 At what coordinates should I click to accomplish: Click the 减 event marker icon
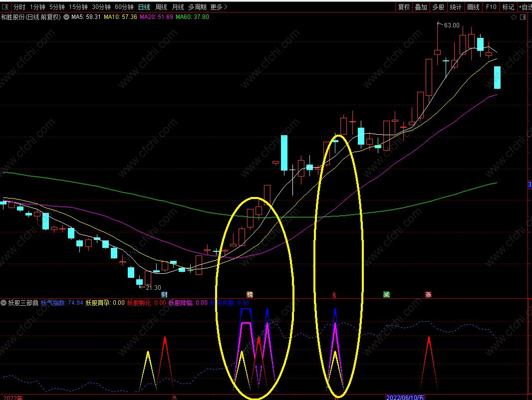[x=386, y=295]
